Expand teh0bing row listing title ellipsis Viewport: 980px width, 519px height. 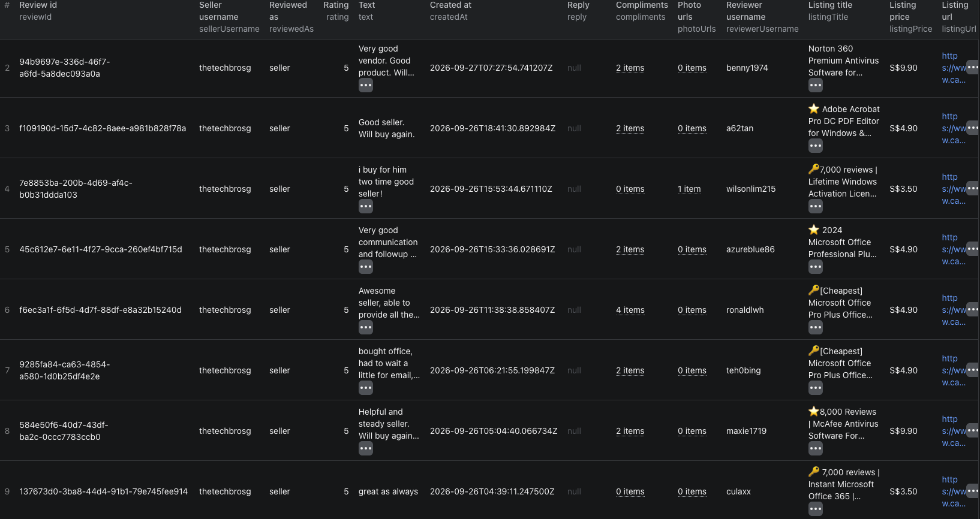click(816, 388)
